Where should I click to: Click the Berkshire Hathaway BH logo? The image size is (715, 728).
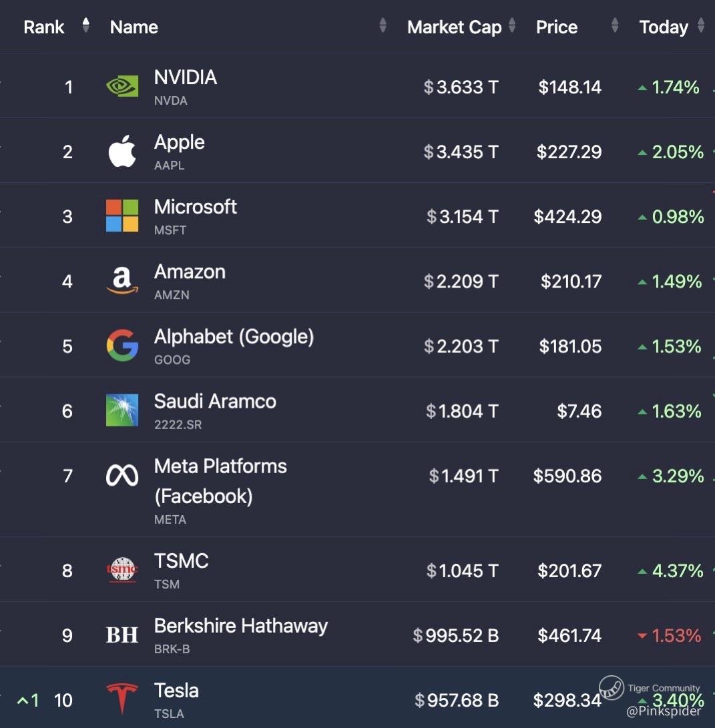coord(122,635)
